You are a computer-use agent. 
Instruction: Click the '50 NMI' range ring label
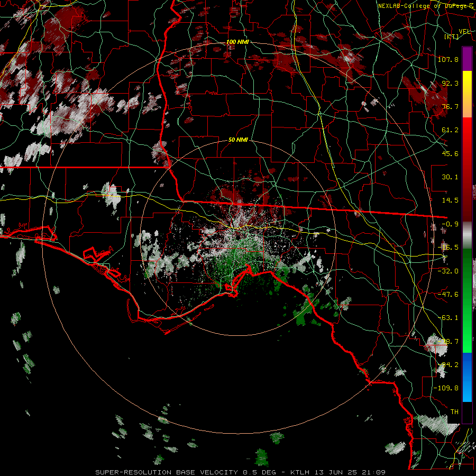pos(238,140)
